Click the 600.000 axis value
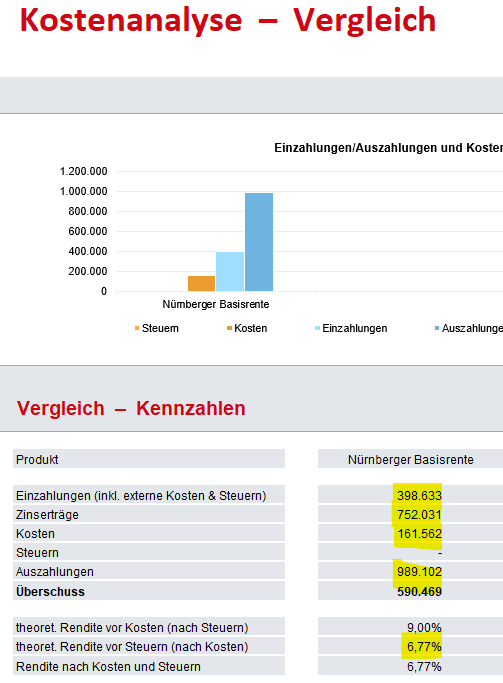503x683 pixels. point(88,231)
